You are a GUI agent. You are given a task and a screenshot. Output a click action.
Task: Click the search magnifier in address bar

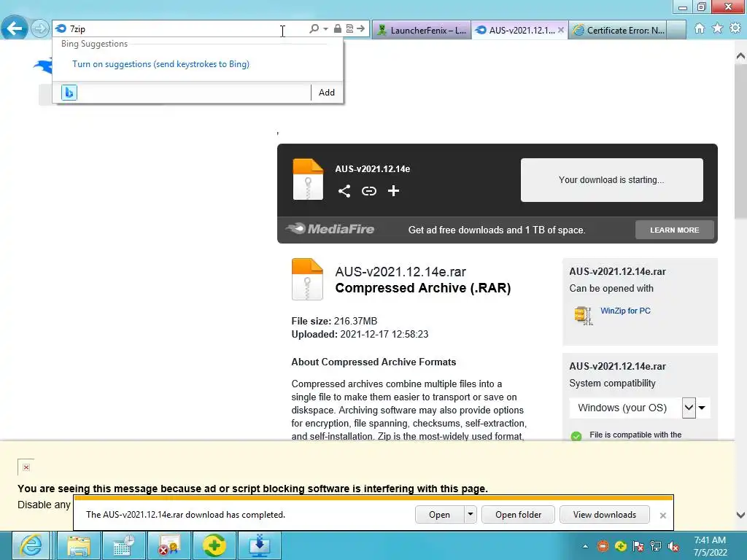coord(314,28)
